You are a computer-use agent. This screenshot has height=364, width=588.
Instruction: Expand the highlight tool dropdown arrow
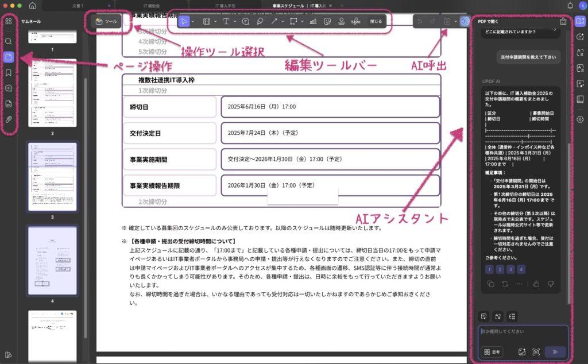coord(215,21)
